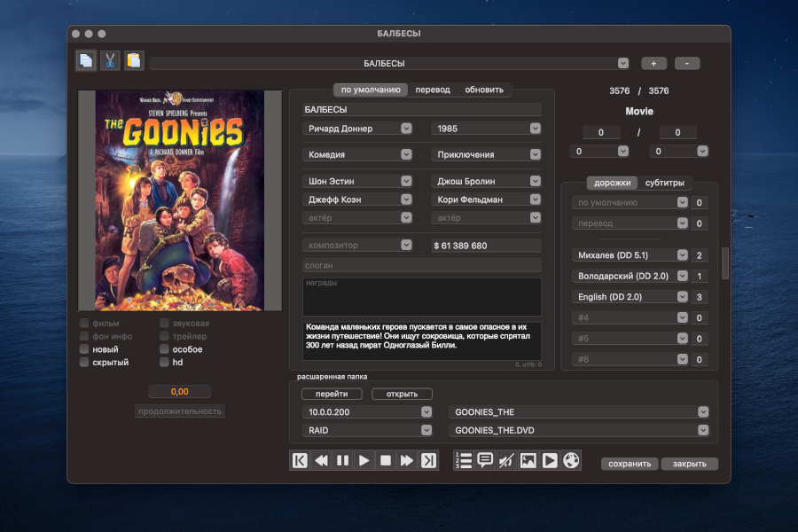Click the 'перейти' button
This screenshot has height=532, width=798.
[x=332, y=394]
